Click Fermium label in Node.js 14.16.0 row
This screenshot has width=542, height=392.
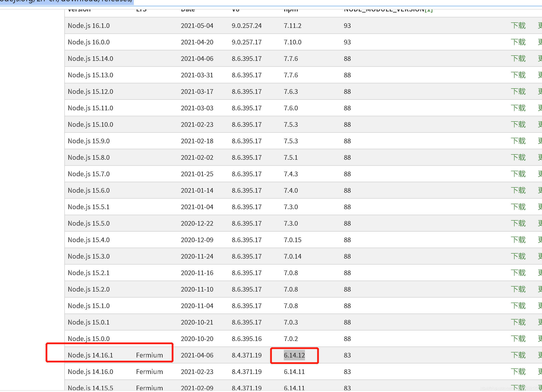pyautogui.click(x=149, y=372)
